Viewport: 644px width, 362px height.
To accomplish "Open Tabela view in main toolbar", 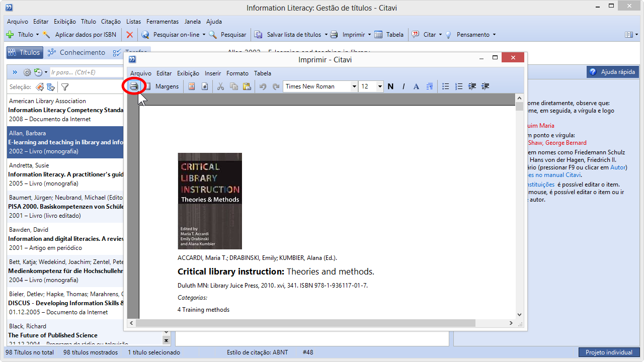I will [x=389, y=35].
